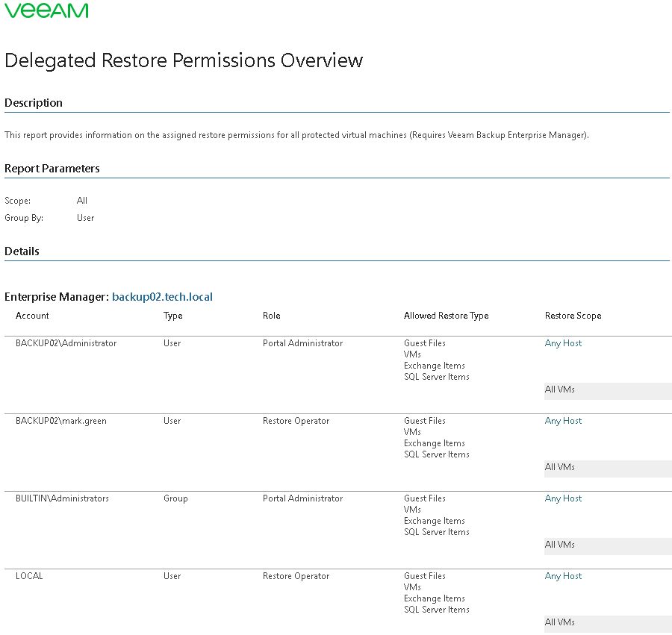This screenshot has width=672, height=635.
Task: Click SQL Server Items for BACKUP02\Administrator
Action: [437, 377]
